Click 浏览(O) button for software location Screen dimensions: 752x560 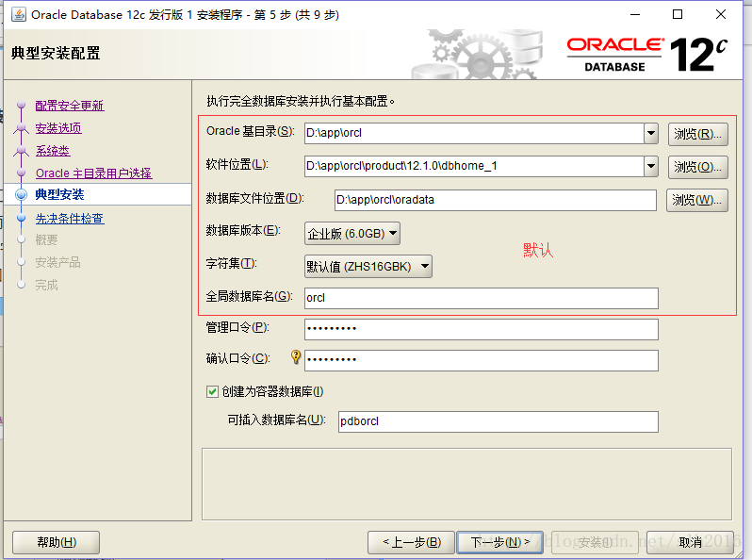697,167
